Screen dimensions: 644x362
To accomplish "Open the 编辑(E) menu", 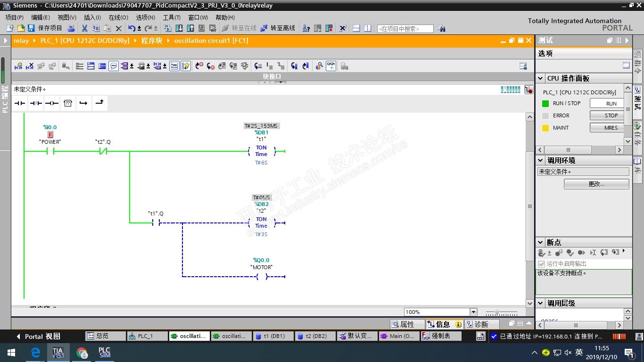I will 40,17.
